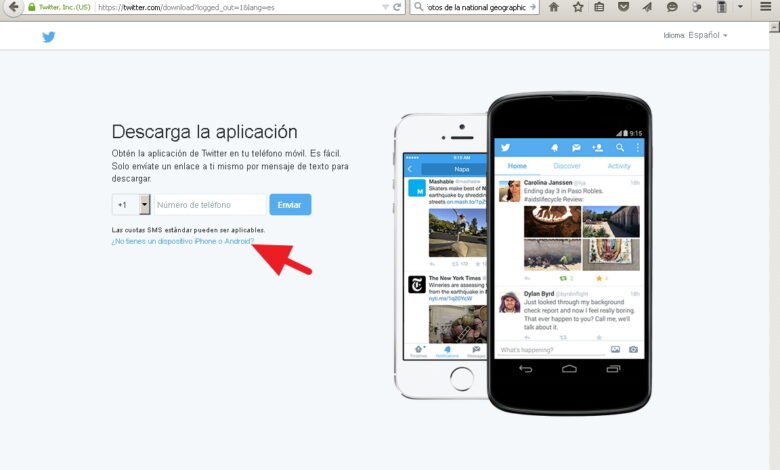This screenshot has width=780, height=470.
Task: Open the +1 country code dropdown
Action: (x=131, y=204)
